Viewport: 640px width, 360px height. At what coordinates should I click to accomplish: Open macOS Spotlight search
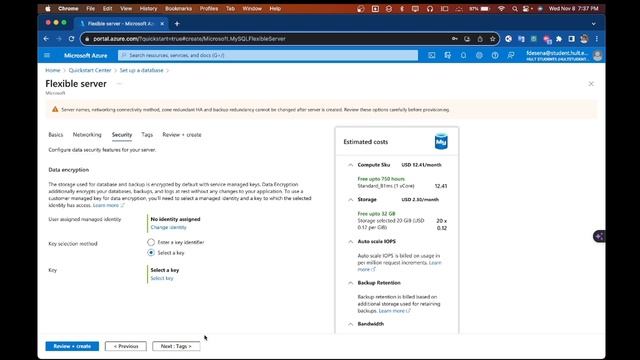[515, 8]
